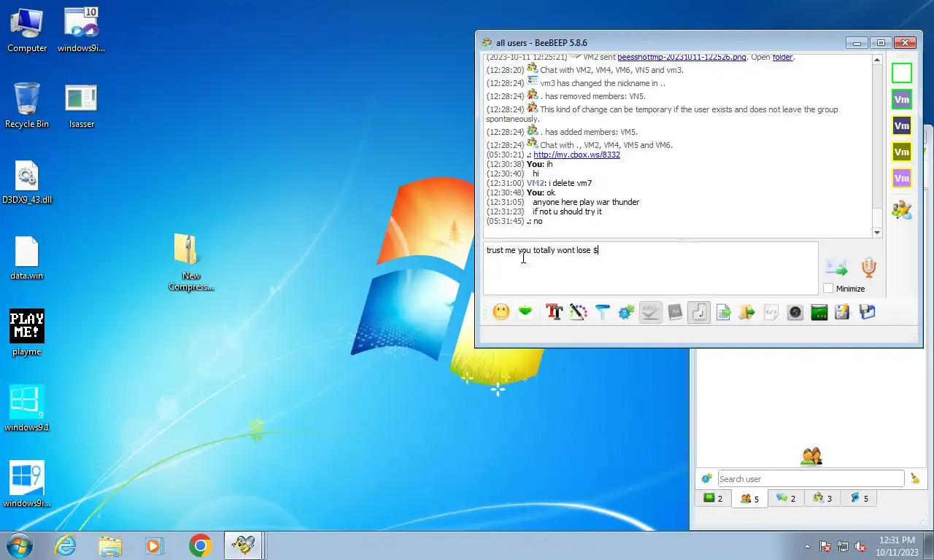This screenshot has height=560, width=934.
Task: Click into the message text input box
Action: (650, 268)
